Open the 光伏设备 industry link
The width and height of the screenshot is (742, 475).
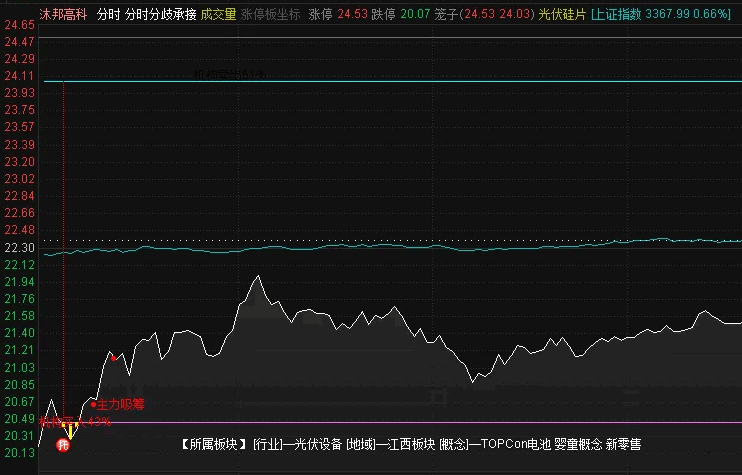(318, 444)
